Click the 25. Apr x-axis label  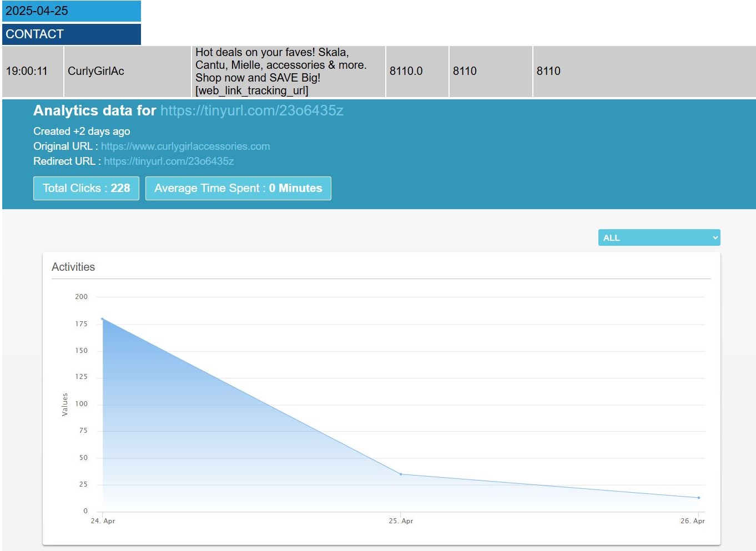[401, 521]
